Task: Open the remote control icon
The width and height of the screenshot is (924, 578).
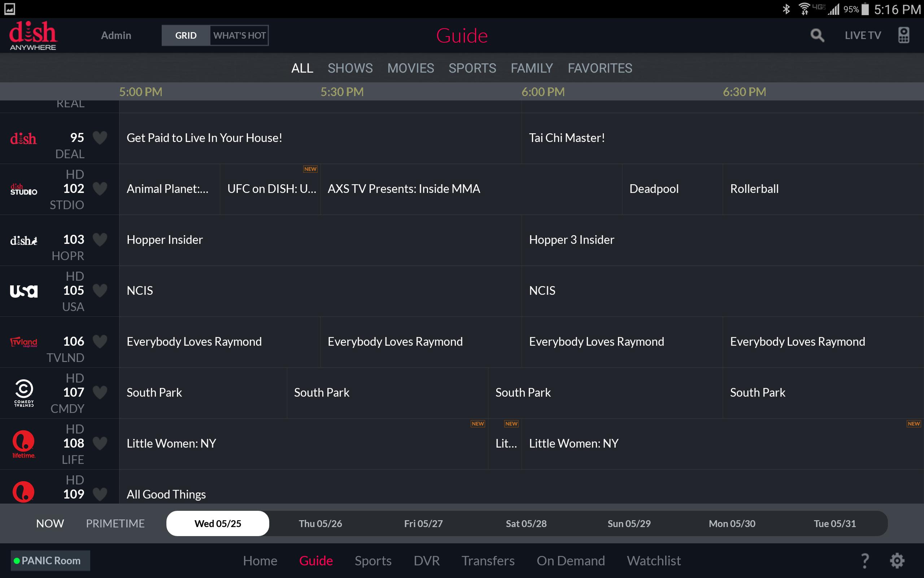Action: pyautogui.click(x=903, y=35)
